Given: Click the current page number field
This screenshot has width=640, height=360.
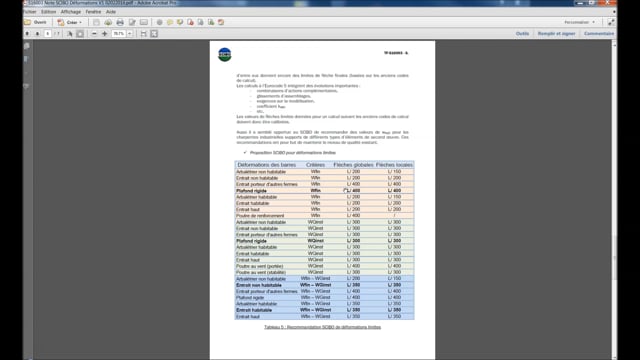Looking at the screenshot, I should click(48, 33).
